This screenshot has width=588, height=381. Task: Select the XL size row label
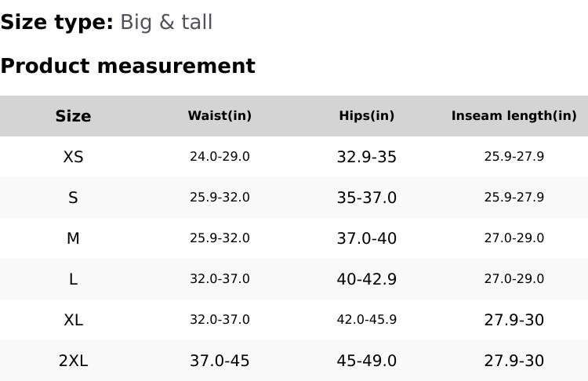pos(73,320)
